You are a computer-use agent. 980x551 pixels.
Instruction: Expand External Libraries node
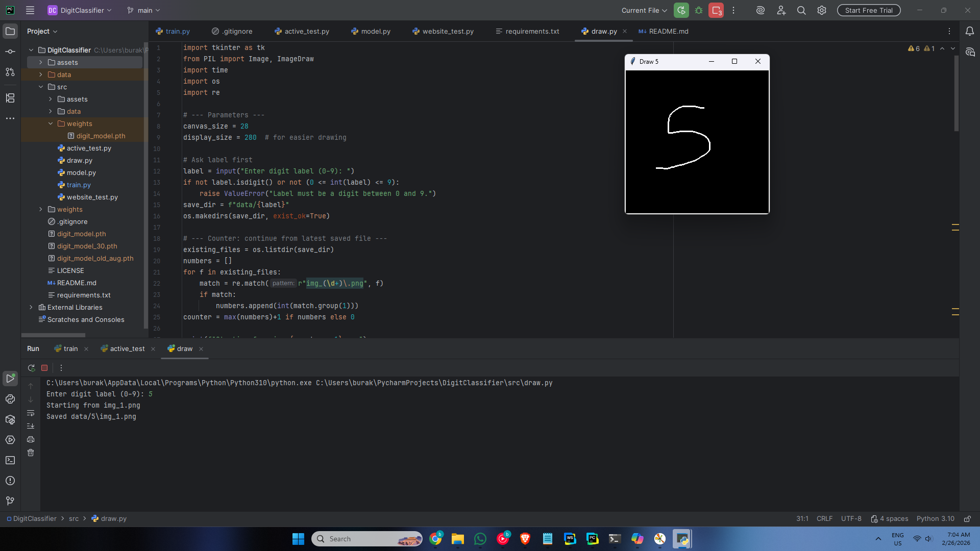[x=31, y=307]
